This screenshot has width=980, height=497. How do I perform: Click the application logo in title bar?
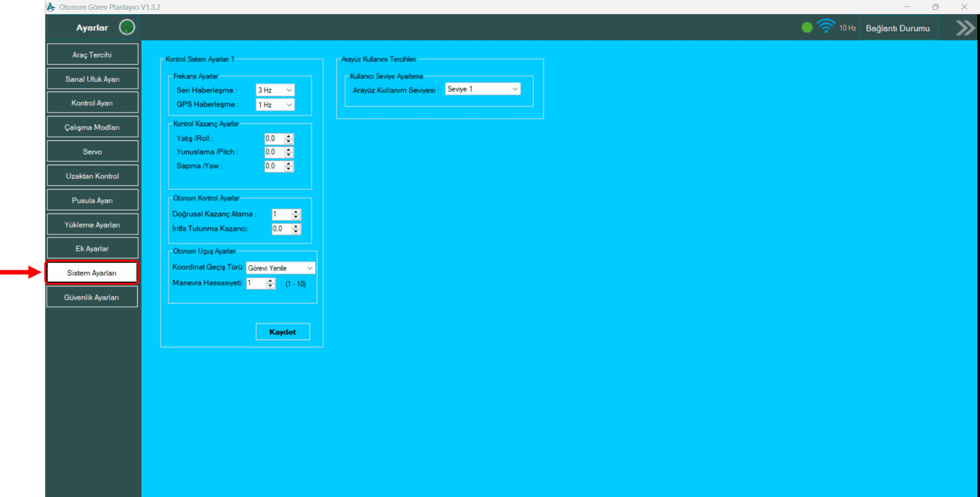tap(51, 7)
